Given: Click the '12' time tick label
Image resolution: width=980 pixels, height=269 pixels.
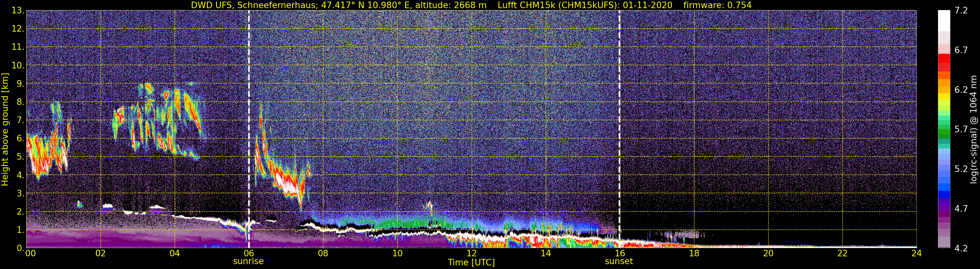Looking at the screenshot, I should [471, 253].
